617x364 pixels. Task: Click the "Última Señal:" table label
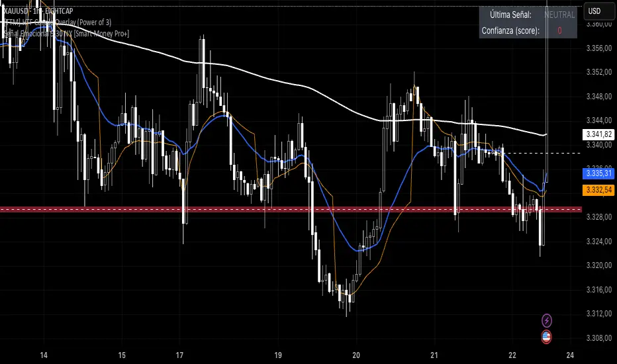pyautogui.click(x=510, y=15)
